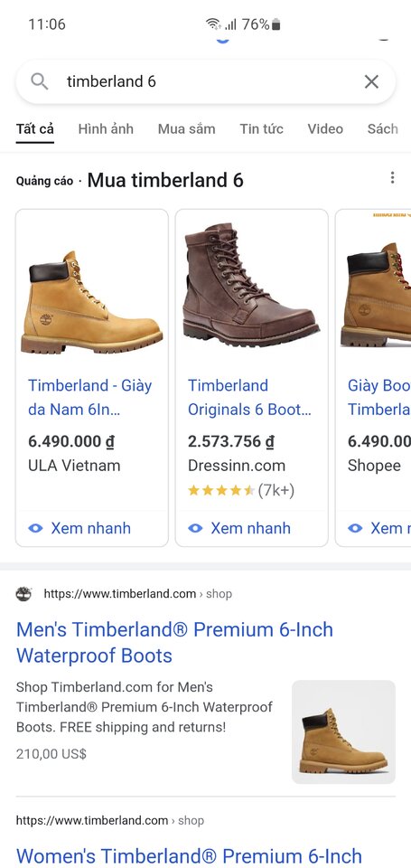Open Timberland Originals 6 Boot product link

[x=249, y=398]
